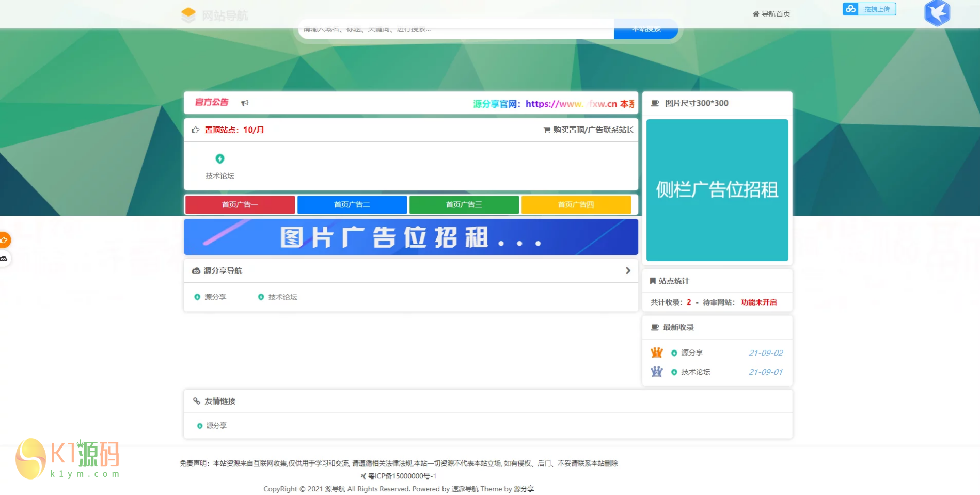
Task: Click the silver crown icon next to 技术论坛
Action: coord(656,372)
